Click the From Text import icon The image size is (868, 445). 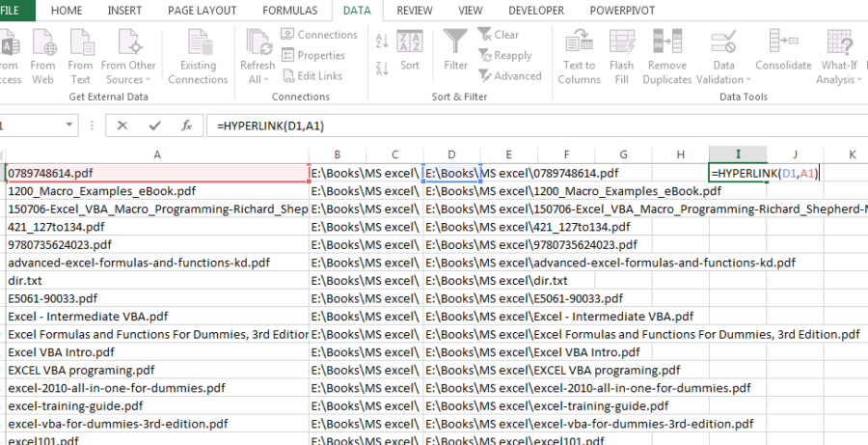(x=81, y=57)
